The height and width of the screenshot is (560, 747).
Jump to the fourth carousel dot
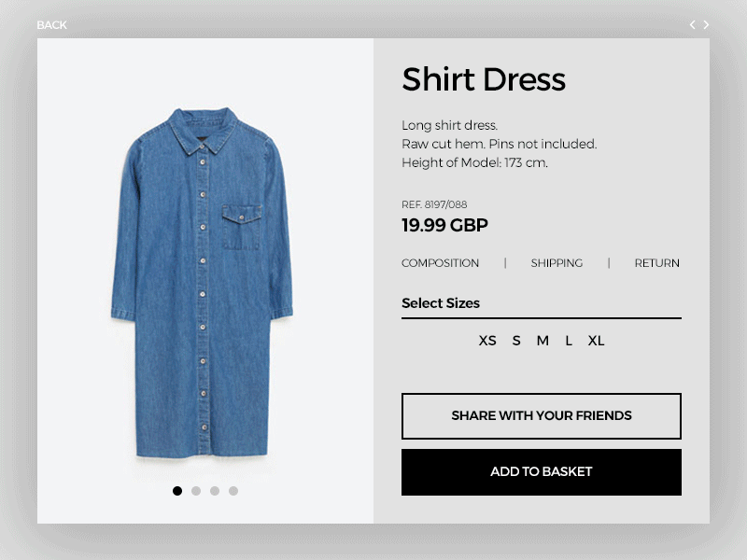click(233, 491)
